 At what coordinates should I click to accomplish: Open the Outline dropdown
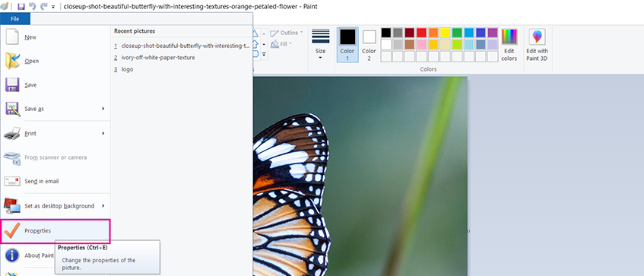pyautogui.click(x=287, y=33)
